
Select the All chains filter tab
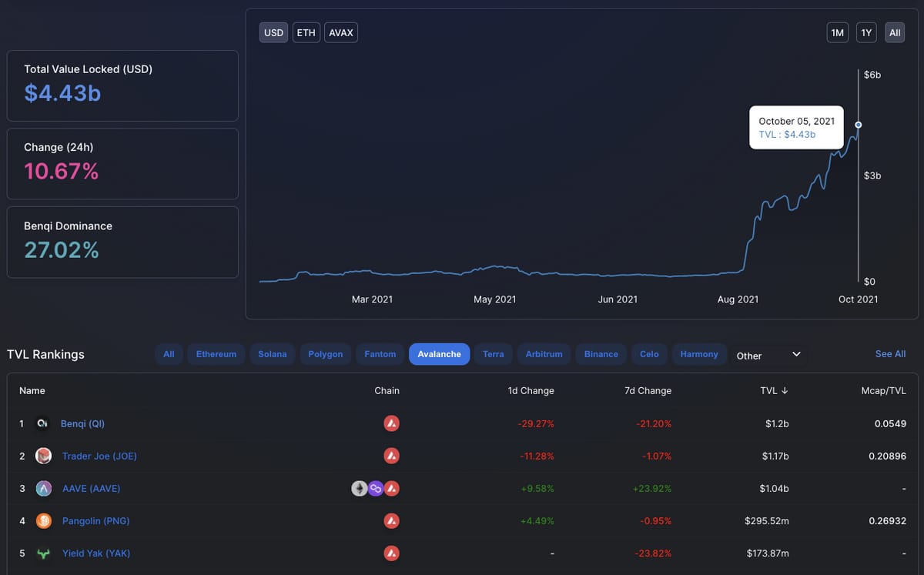(169, 354)
